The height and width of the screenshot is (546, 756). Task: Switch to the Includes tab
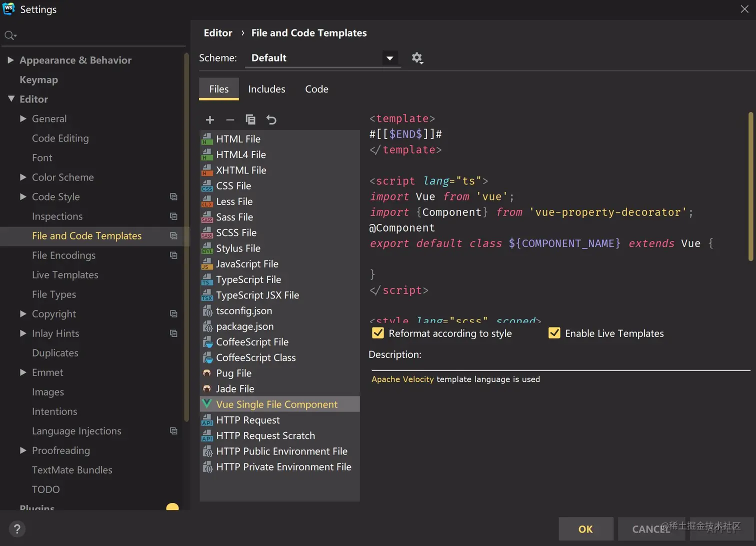(x=267, y=89)
